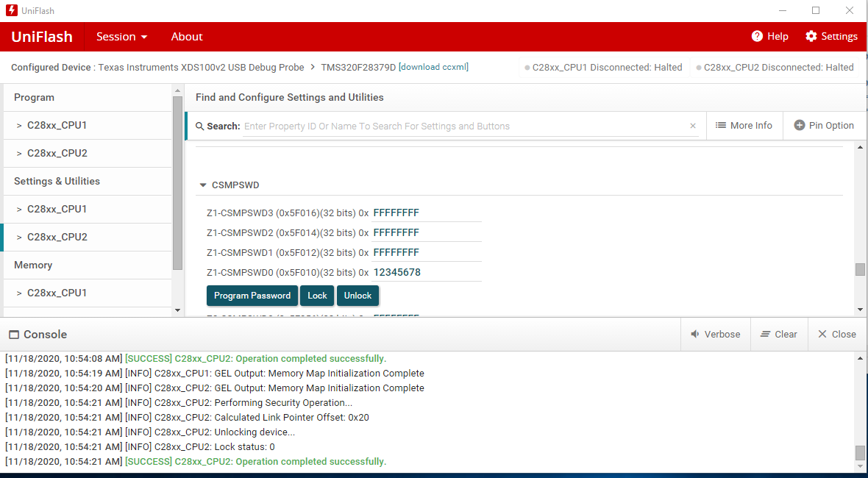Open the Session dropdown menu
This screenshot has height=478, width=868.
pos(122,37)
